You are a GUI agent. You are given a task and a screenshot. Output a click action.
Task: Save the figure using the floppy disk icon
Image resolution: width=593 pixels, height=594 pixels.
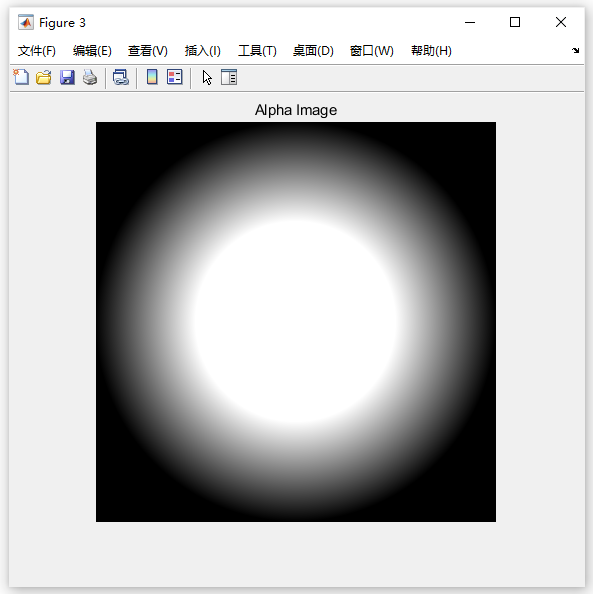67,77
